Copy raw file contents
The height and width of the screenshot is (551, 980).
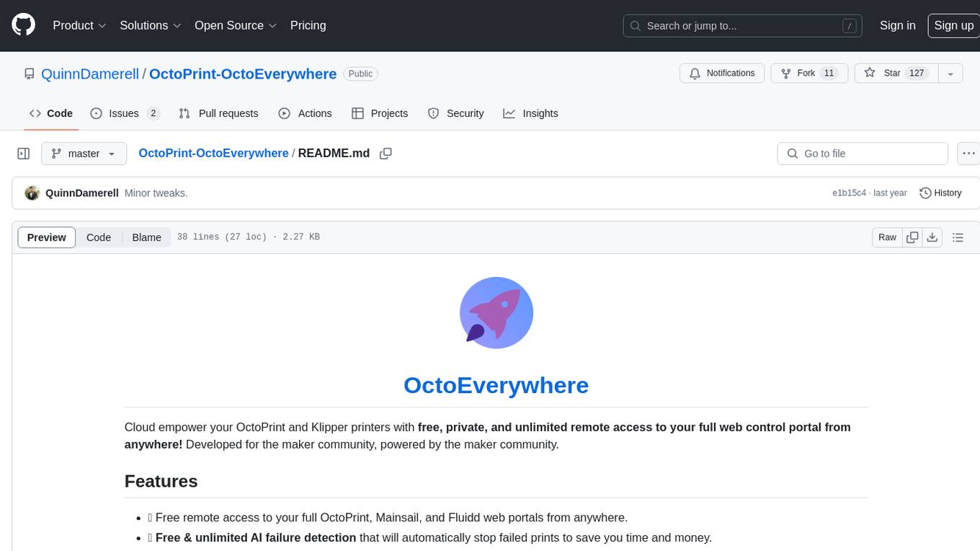pyautogui.click(x=912, y=237)
